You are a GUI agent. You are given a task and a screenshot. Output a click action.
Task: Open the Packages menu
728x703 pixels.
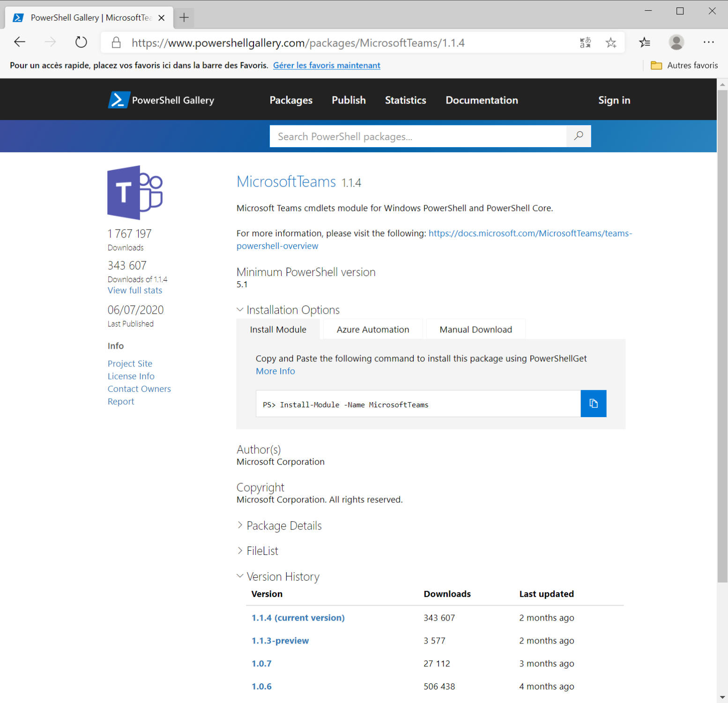(291, 100)
